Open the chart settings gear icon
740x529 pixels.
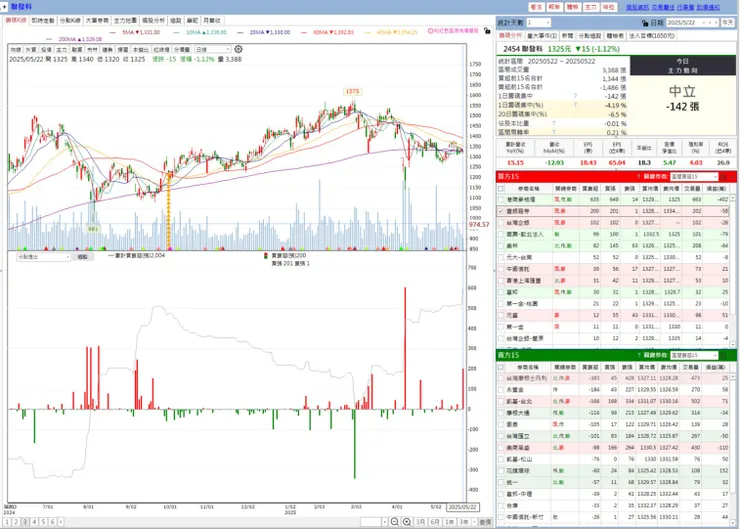click(238, 49)
